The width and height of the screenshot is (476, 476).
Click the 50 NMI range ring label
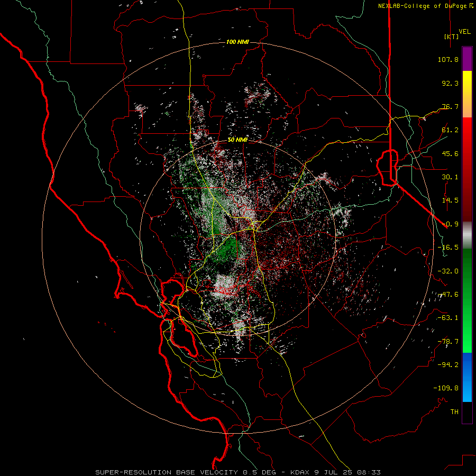pyautogui.click(x=237, y=140)
